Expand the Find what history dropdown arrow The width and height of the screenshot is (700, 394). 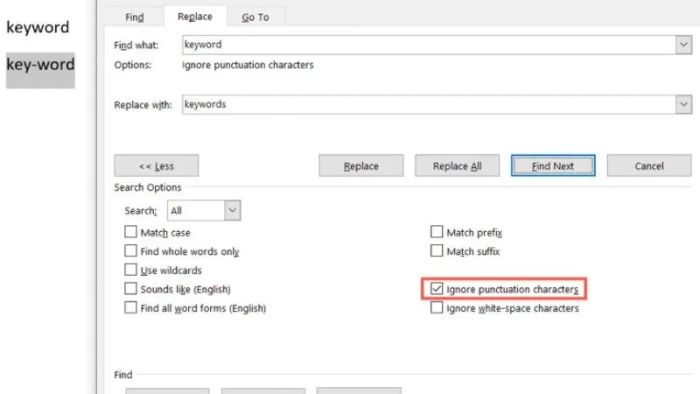[683, 45]
